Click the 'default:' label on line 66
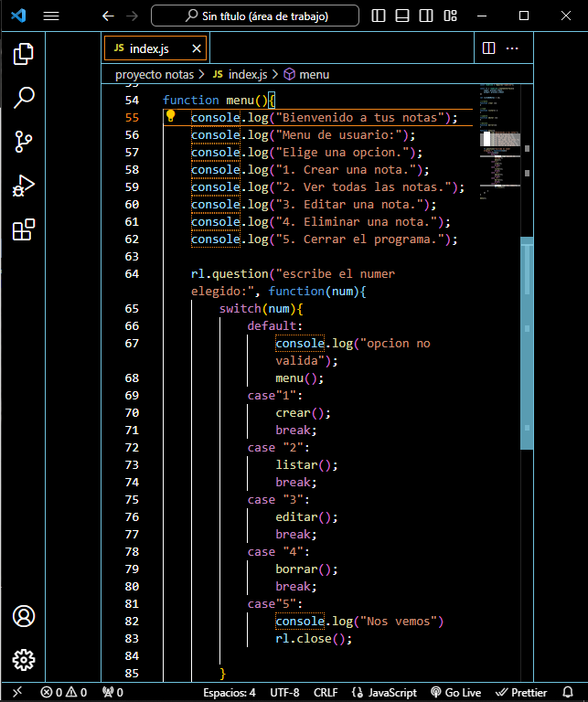The height and width of the screenshot is (702, 588). [275, 326]
